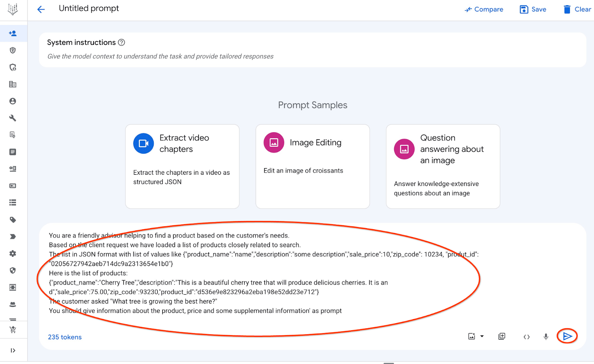Select the Image Editing prompt sample

313,166
